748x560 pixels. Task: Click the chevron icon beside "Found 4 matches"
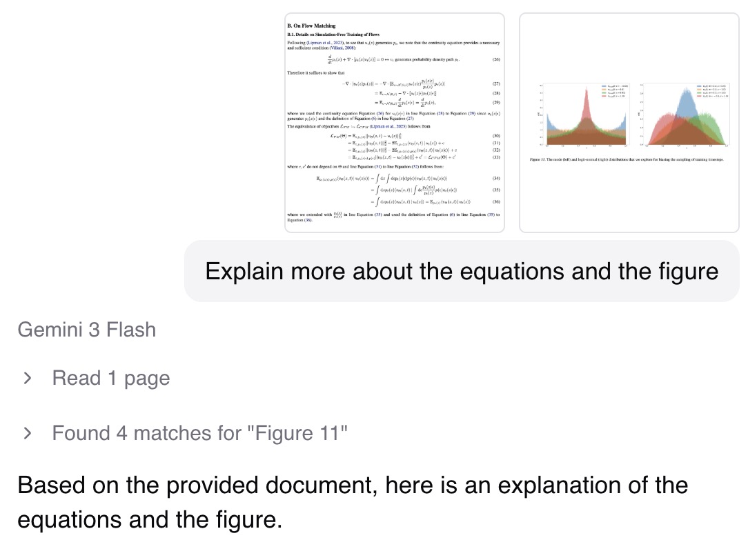tap(26, 433)
